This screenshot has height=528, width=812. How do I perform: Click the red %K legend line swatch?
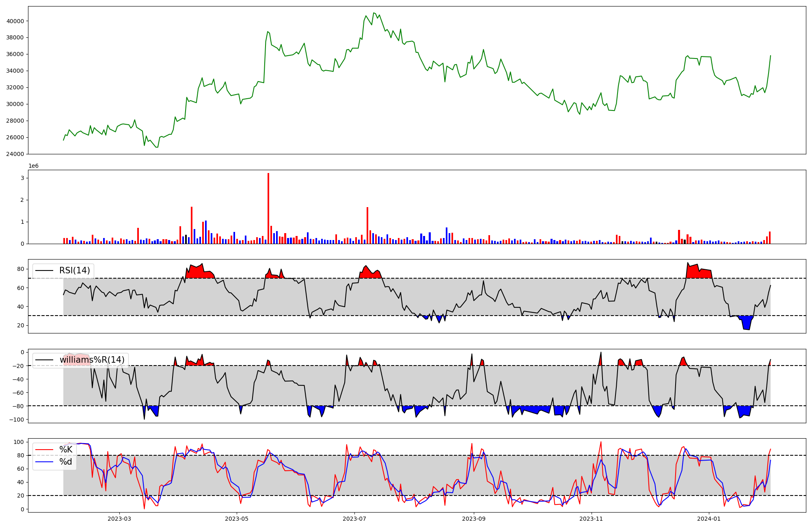point(44,449)
